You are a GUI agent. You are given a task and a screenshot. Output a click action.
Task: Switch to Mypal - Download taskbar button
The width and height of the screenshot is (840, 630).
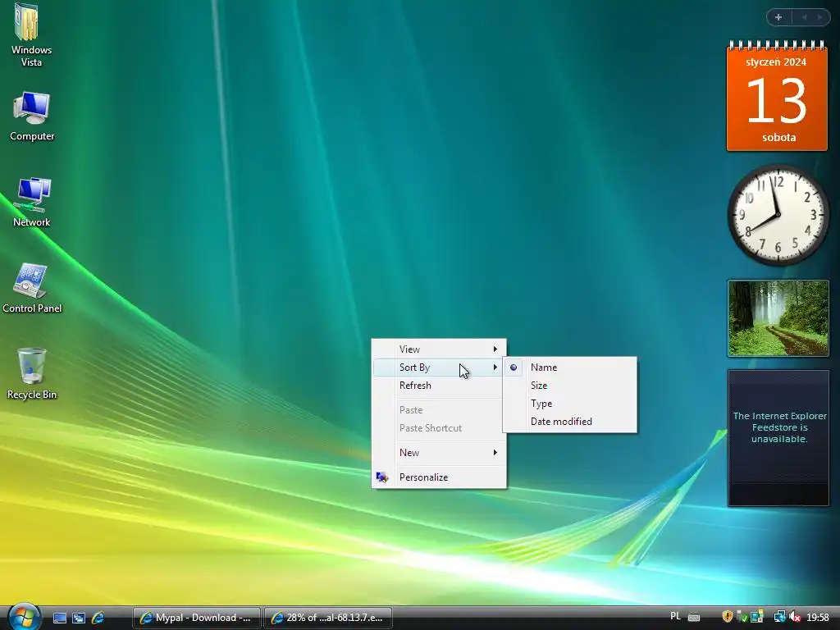197,618
